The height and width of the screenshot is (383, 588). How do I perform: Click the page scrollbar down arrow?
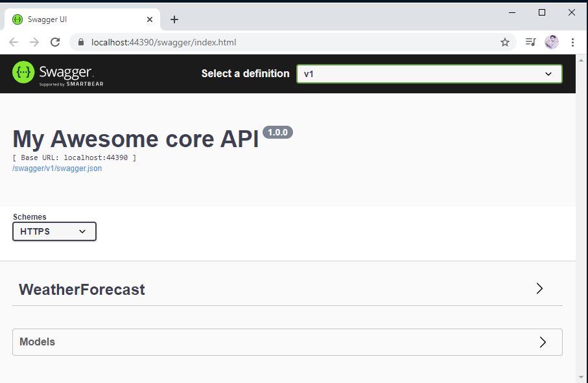(x=582, y=377)
